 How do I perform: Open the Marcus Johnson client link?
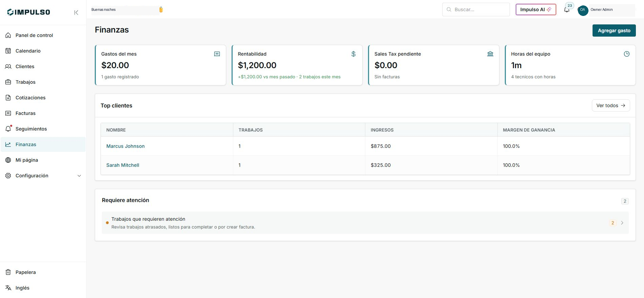tap(125, 146)
